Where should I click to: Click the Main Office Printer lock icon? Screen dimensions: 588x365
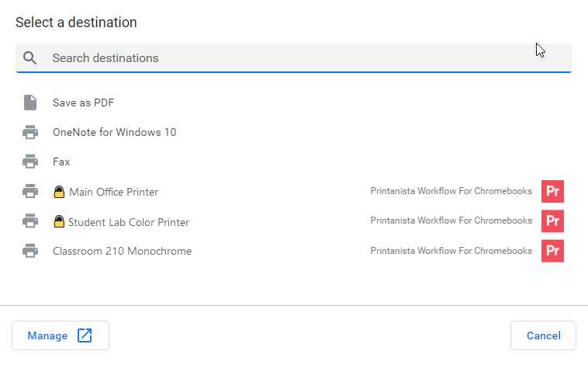pyautogui.click(x=59, y=192)
